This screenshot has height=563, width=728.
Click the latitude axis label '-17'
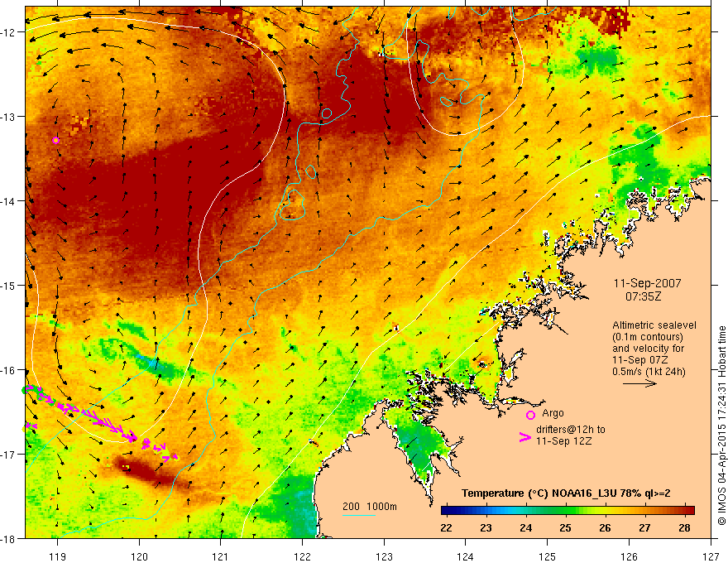[9, 455]
